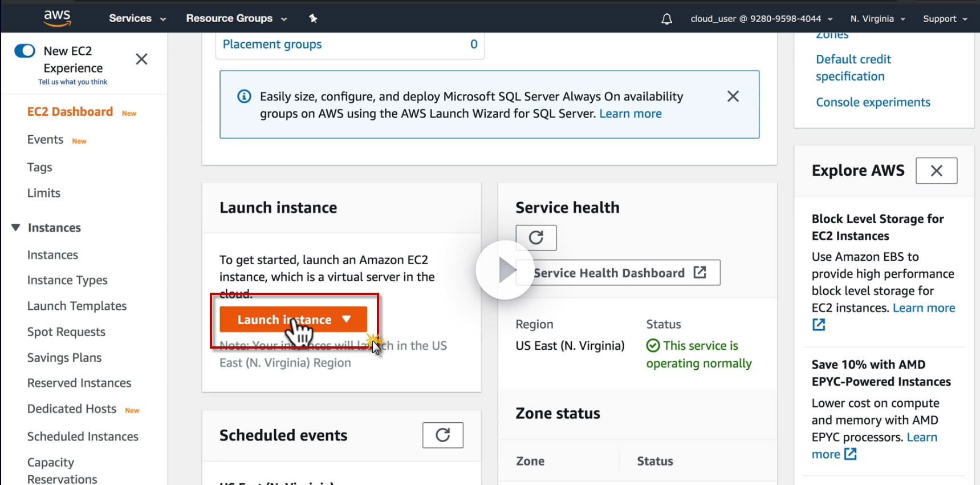Refresh the Service health panel
Screen dimensions: 980x485
point(536,237)
